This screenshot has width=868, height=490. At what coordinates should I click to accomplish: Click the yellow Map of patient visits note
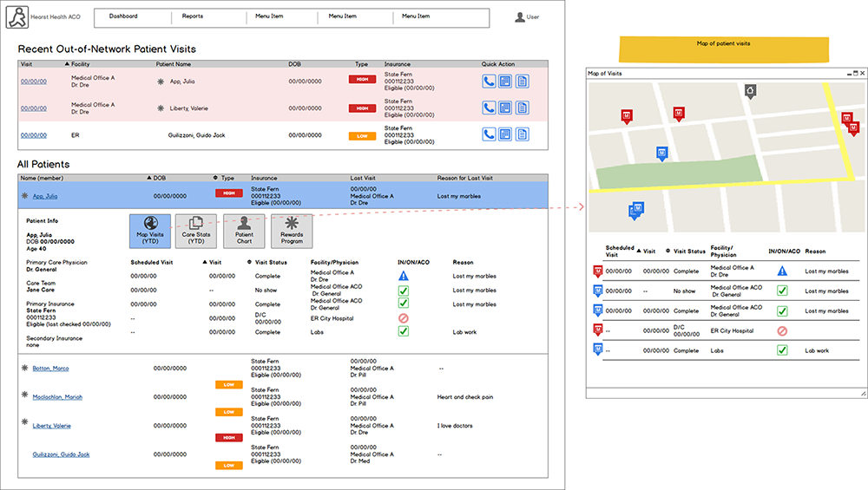[723, 48]
